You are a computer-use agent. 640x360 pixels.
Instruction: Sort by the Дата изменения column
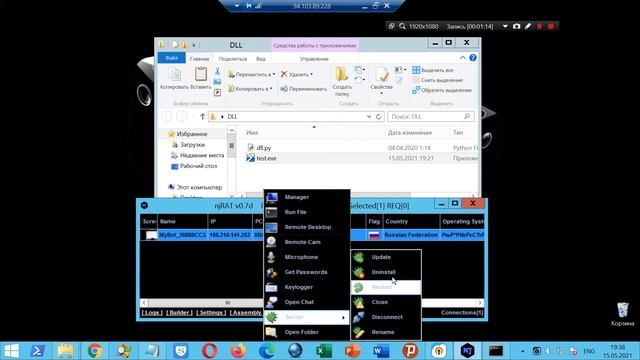coord(409,133)
